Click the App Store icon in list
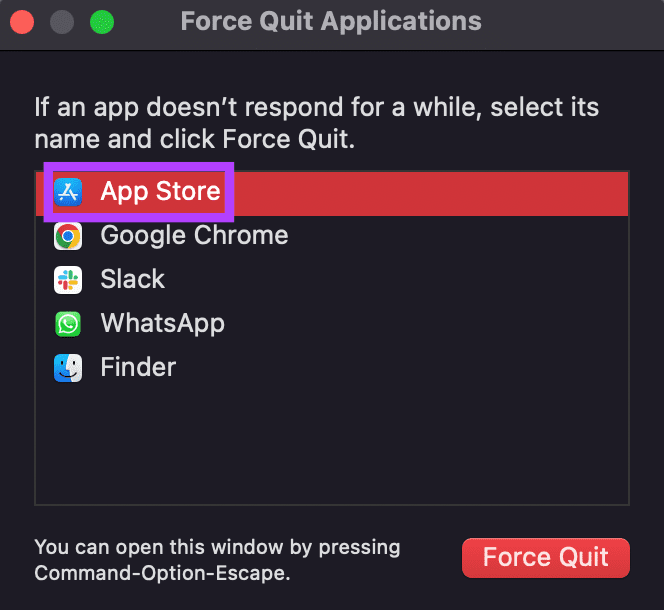 [68, 192]
